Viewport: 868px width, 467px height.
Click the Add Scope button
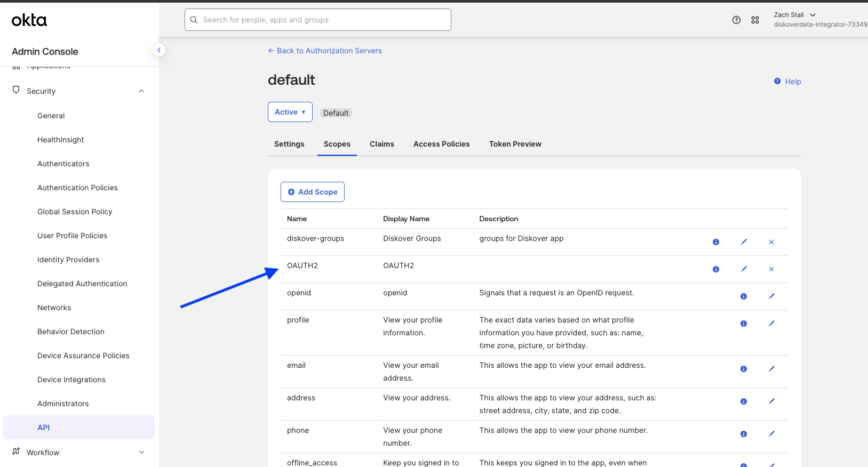pyautogui.click(x=313, y=192)
